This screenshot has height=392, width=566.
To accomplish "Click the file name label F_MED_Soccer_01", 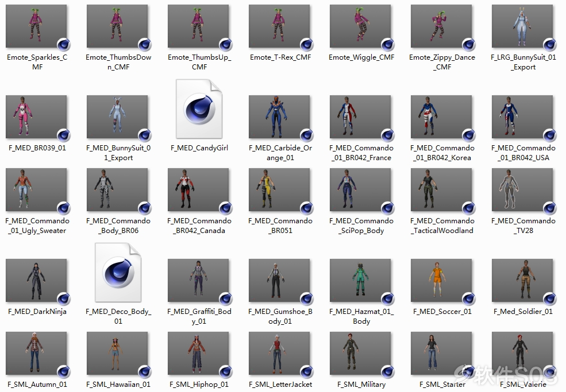I will pos(442,312).
